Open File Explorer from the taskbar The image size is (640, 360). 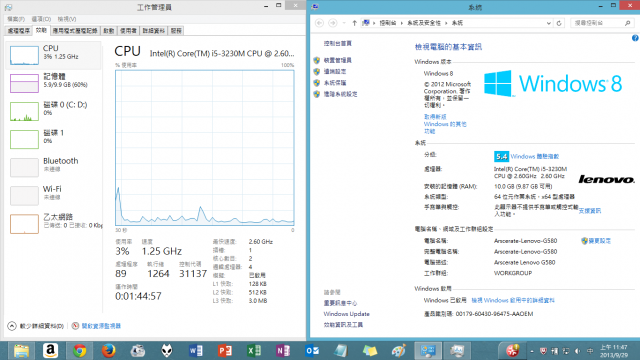click(21, 351)
